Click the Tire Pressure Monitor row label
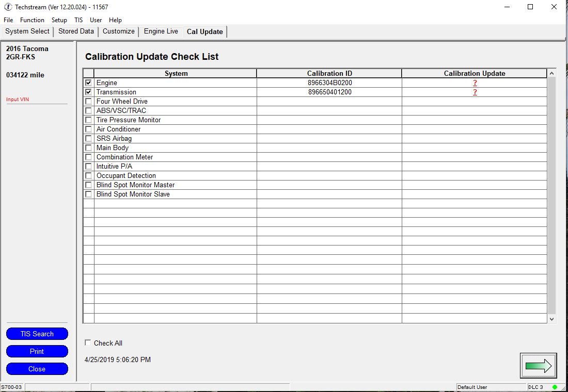The height and width of the screenshot is (392, 568). (128, 120)
